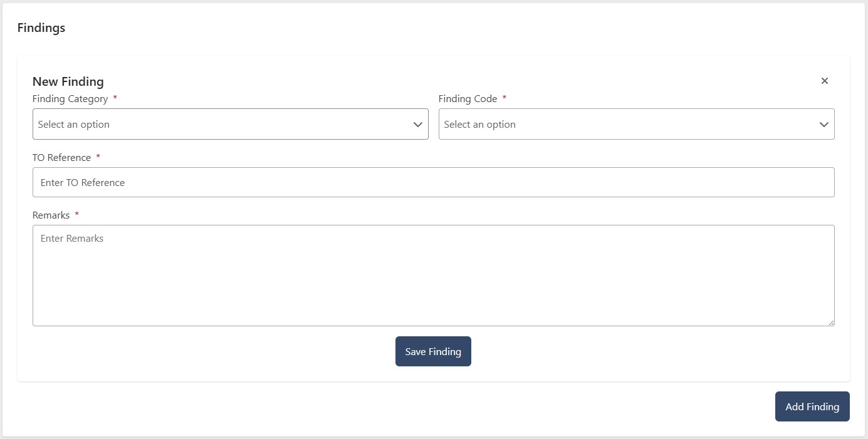The width and height of the screenshot is (868, 439).
Task: Click the Finding Category chevron arrow
Action: pyautogui.click(x=418, y=125)
